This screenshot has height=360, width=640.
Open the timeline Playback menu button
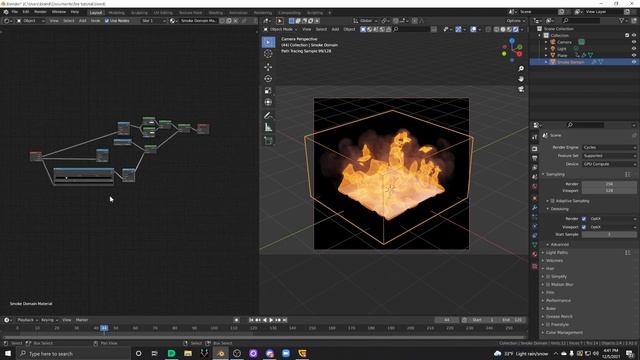[x=27, y=320]
